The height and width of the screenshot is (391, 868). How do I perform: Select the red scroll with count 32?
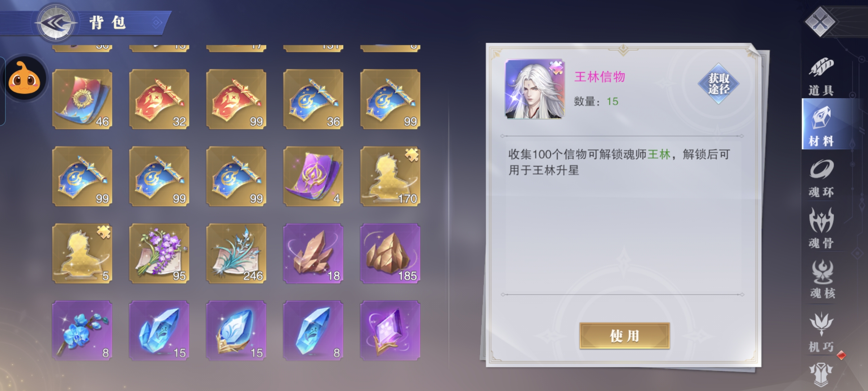point(159,99)
